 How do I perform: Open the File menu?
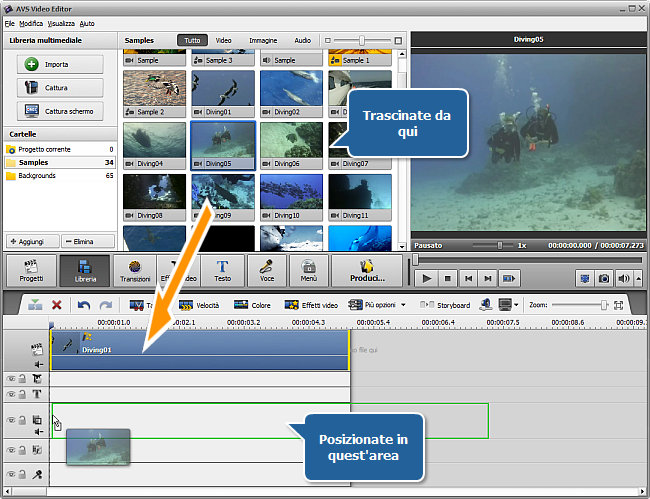pos(10,24)
